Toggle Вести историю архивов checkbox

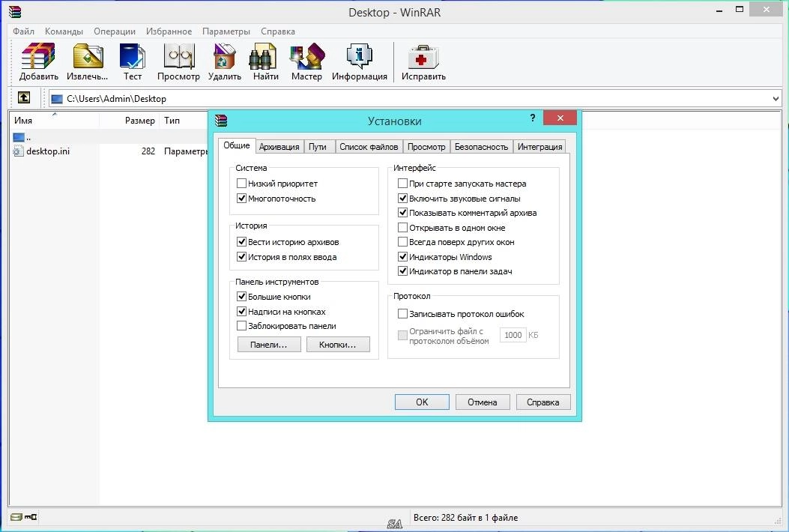[241, 242]
